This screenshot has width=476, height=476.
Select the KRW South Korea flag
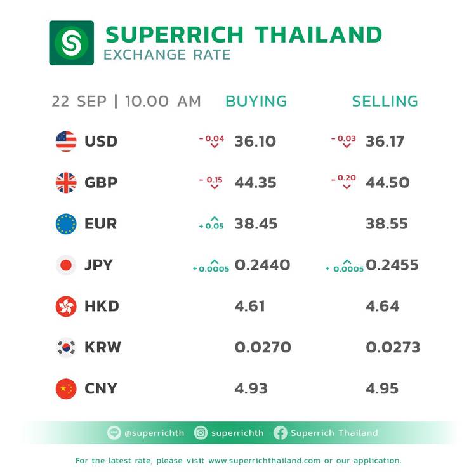[x=66, y=347]
